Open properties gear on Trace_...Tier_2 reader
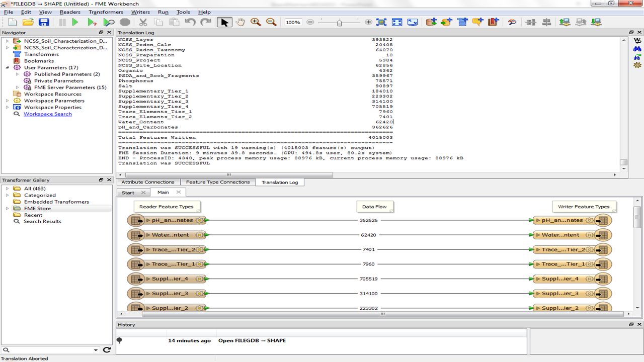 coord(200,249)
